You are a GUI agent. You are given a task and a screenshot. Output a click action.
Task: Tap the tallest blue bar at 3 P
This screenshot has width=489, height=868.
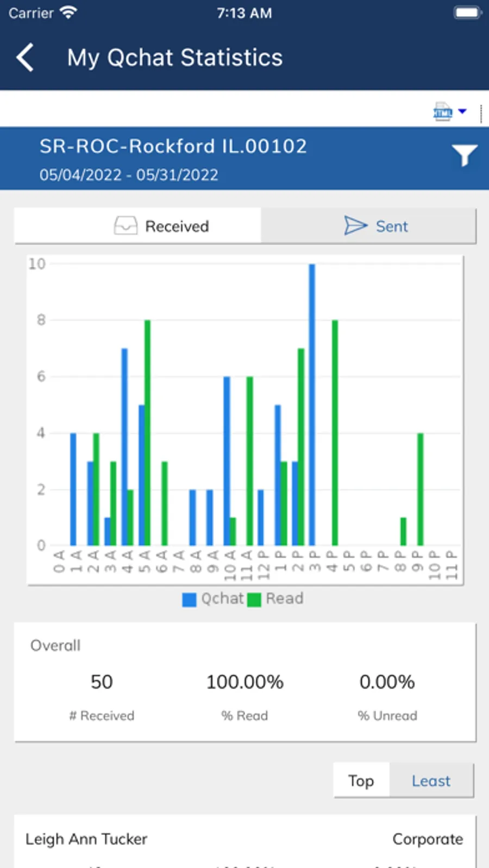click(312, 405)
